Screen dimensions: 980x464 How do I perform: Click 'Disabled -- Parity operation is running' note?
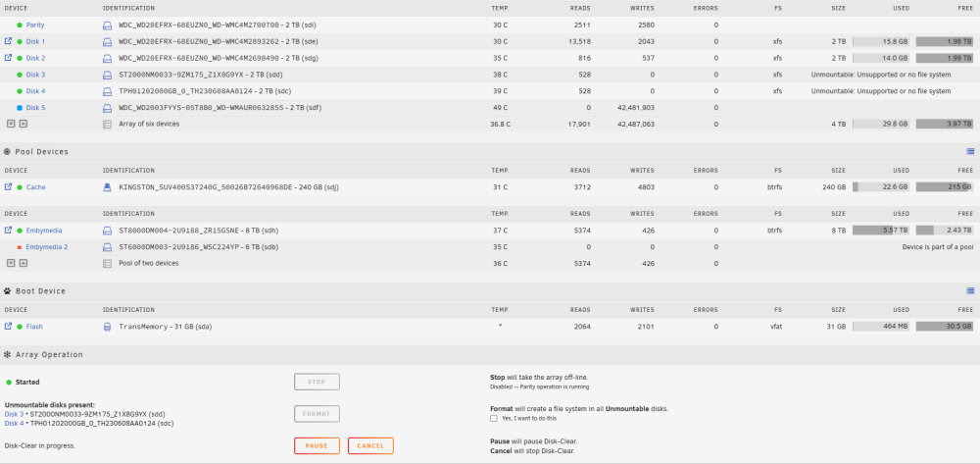coord(539,387)
